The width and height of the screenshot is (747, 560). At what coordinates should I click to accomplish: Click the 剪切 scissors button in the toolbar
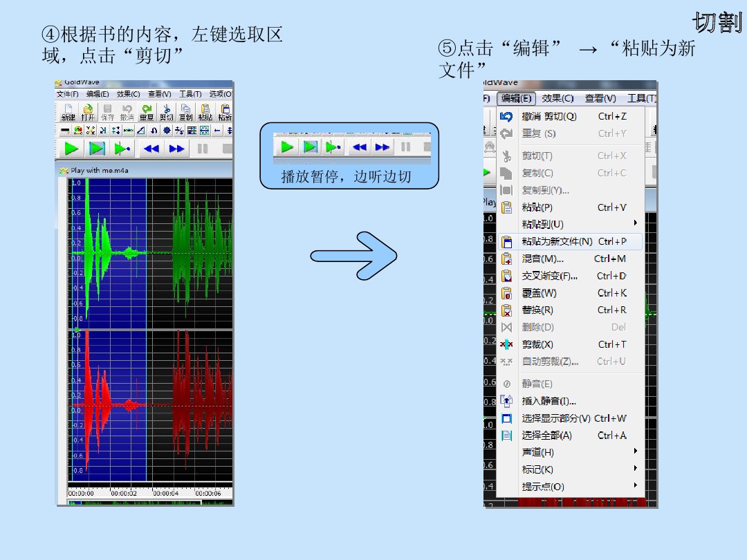pos(167,112)
